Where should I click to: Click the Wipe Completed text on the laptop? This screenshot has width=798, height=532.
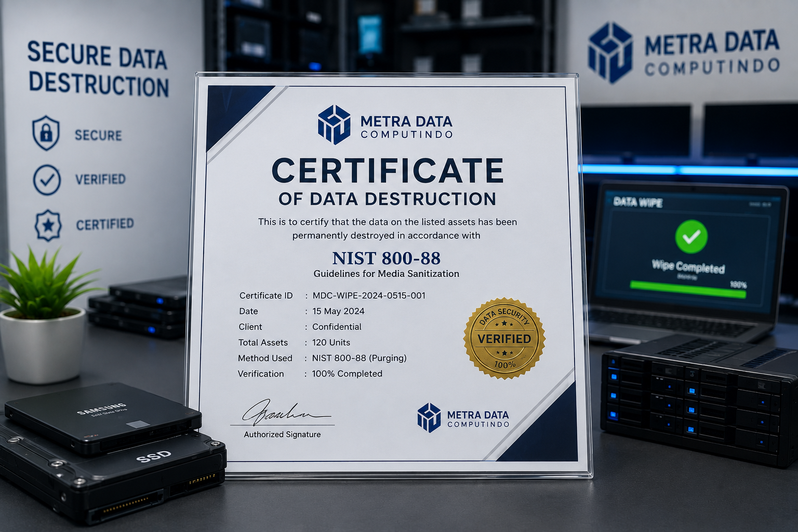(x=688, y=267)
